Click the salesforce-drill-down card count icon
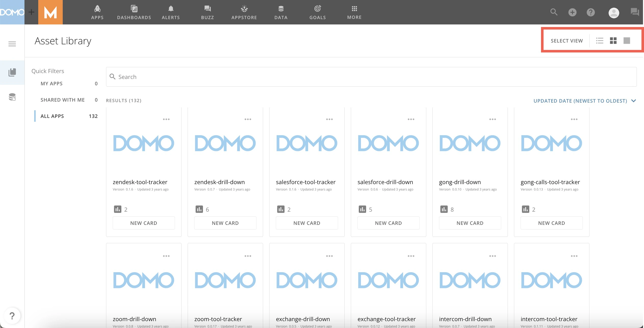Viewport: 644px width, 328px height. (362, 209)
